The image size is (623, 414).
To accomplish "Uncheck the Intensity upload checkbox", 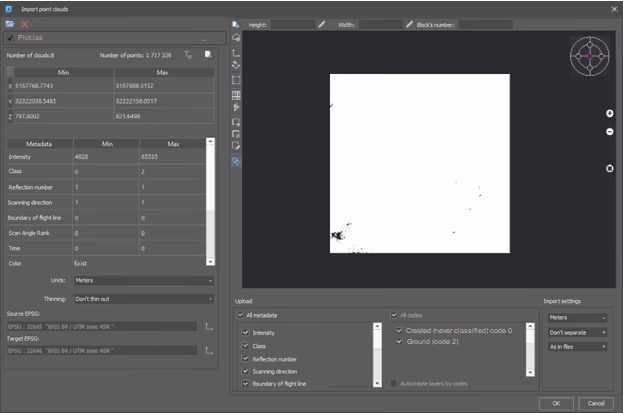I will point(246,333).
